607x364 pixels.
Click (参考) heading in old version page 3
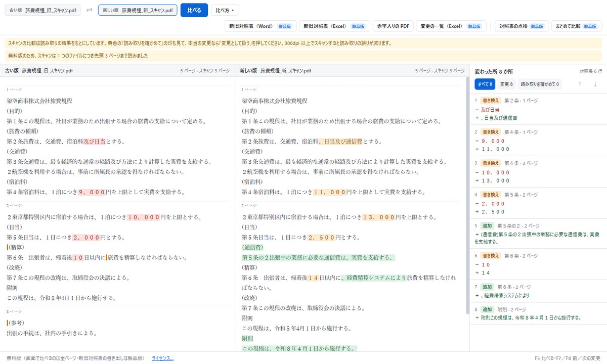[x=15, y=323]
